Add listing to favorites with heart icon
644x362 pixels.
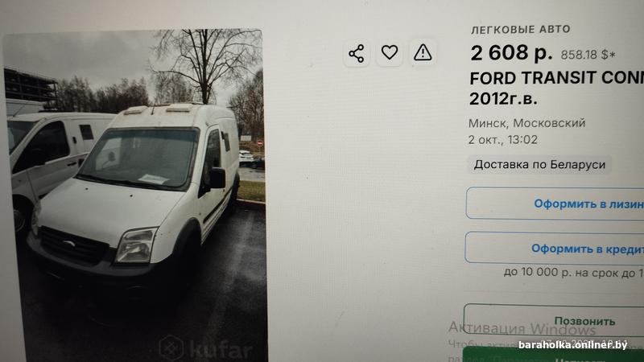click(x=390, y=52)
